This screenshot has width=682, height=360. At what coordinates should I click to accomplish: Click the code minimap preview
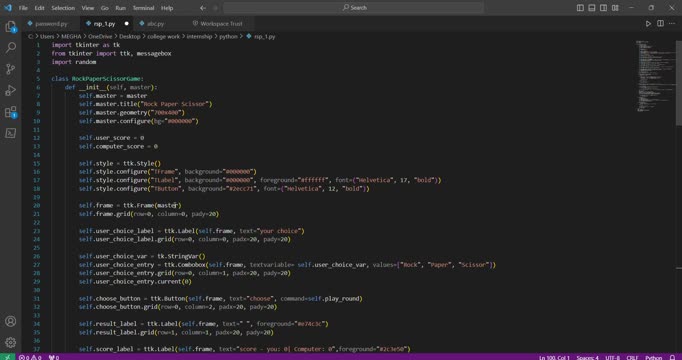click(x=655, y=76)
